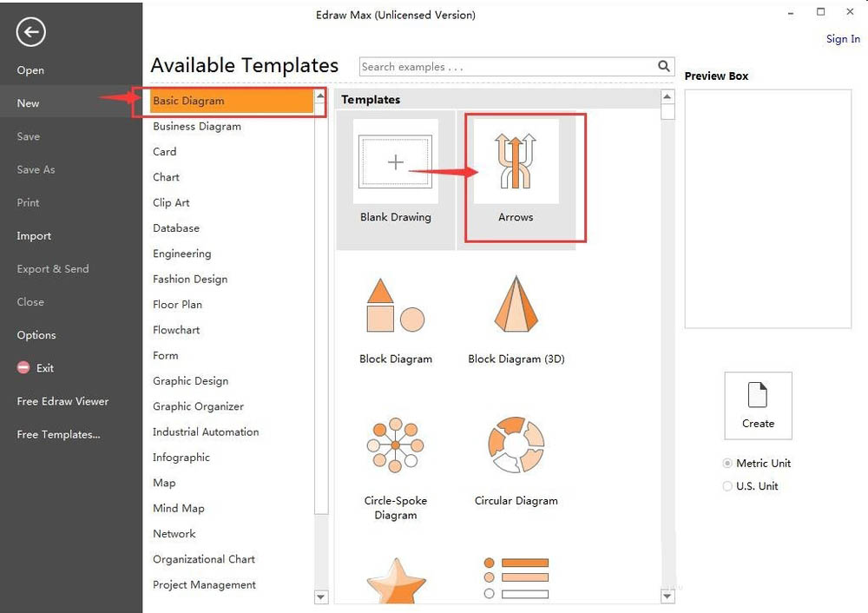Select Graphic Organizer category
The image size is (868, 613).
[x=198, y=406]
